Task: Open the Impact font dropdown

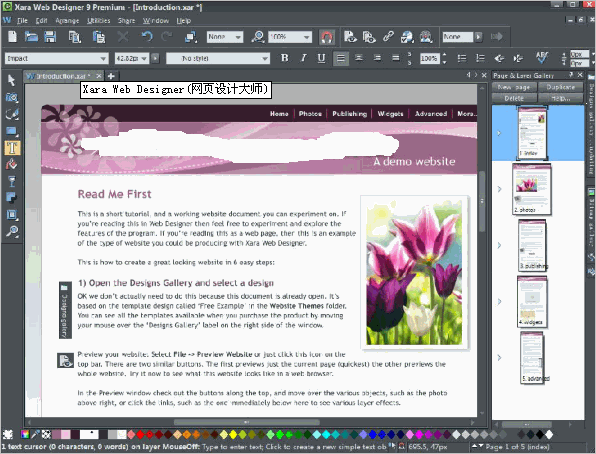Action: [x=103, y=59]
